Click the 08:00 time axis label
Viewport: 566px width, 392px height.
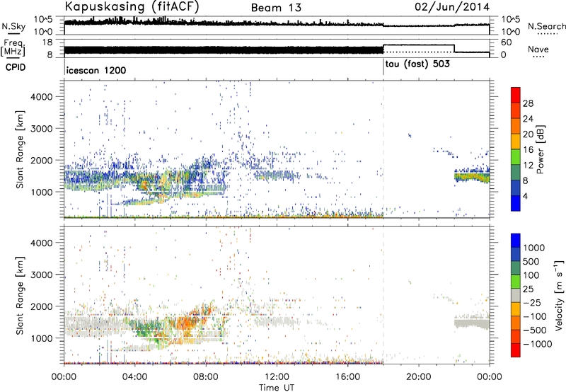pyautogui.click(x=206, y=377)
